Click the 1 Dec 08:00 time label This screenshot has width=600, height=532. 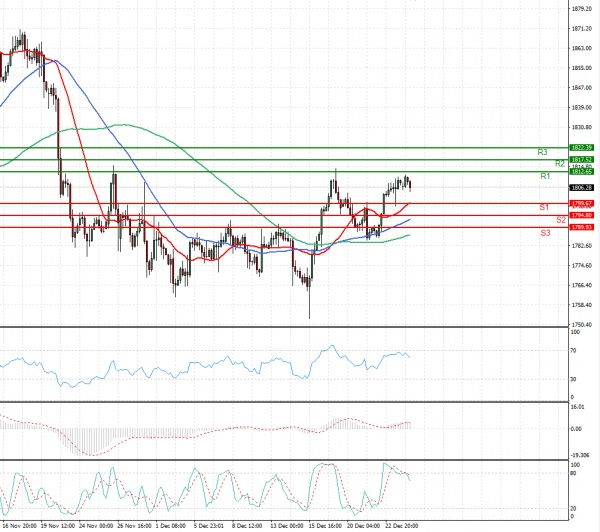171,526
